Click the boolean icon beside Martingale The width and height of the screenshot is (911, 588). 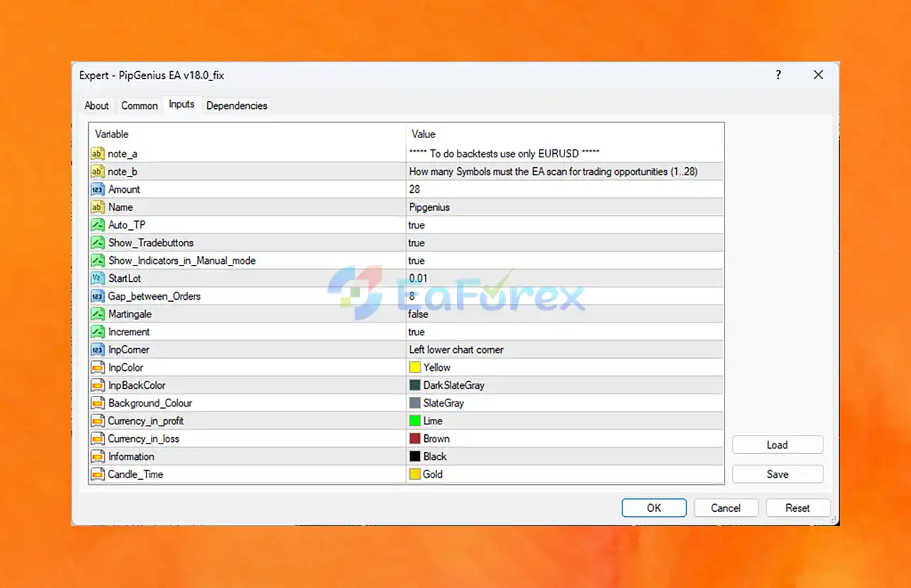point(98,314)
